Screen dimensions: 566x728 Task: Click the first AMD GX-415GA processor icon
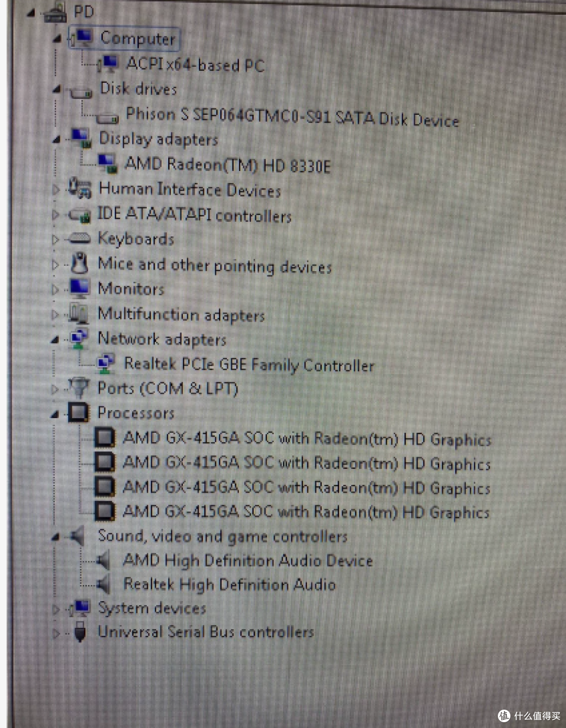[104, 437]
